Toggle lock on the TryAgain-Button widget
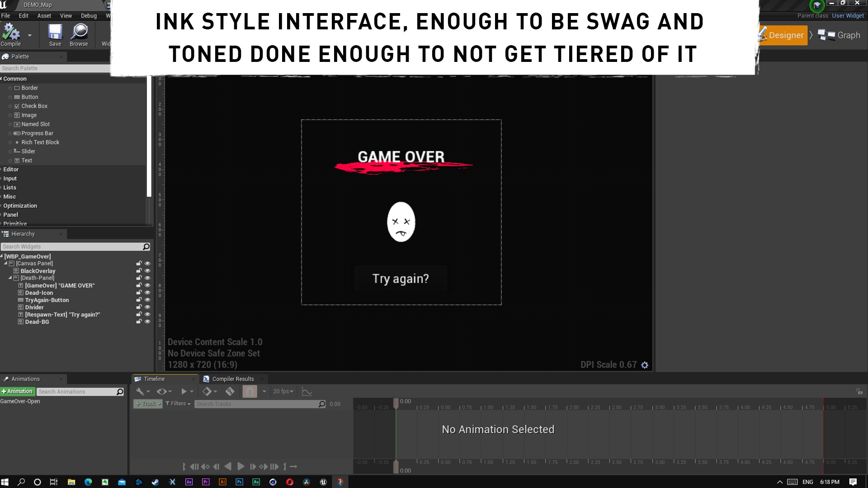Image resolution: width=868 pixels, height=488 pixels. click(x=139, y=300)
